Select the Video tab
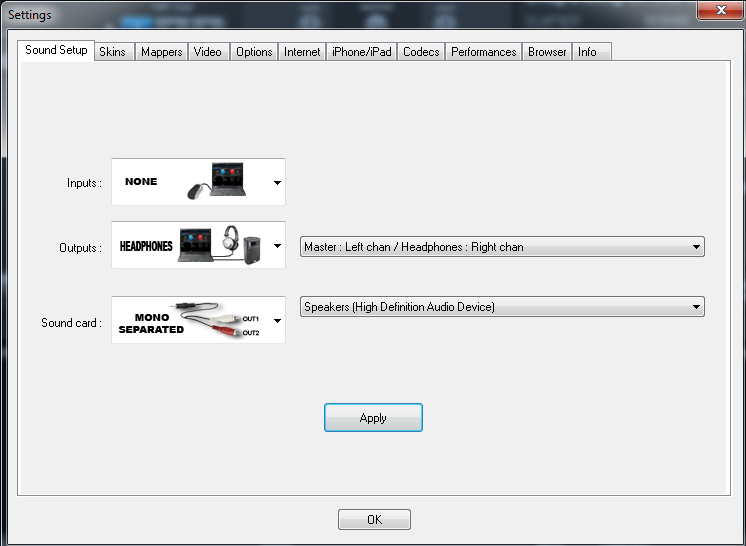This screenshot has width=746, height=546. coord(208,52)
